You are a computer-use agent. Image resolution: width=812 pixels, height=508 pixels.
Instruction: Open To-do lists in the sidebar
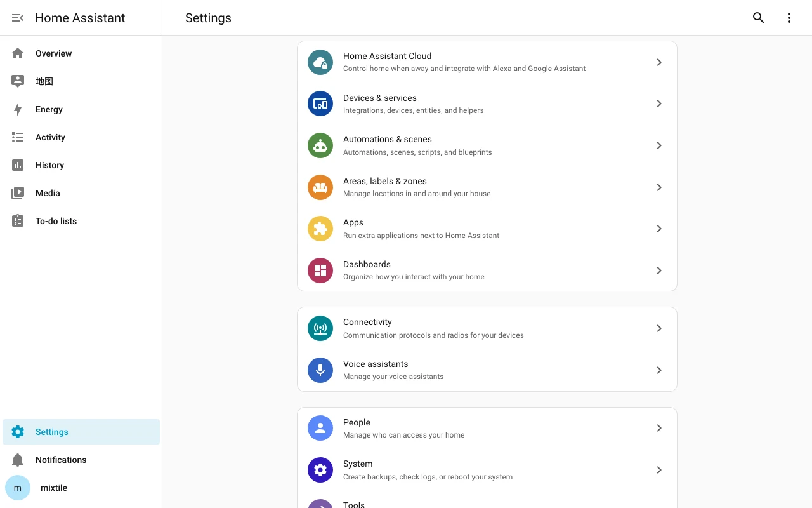81,221
